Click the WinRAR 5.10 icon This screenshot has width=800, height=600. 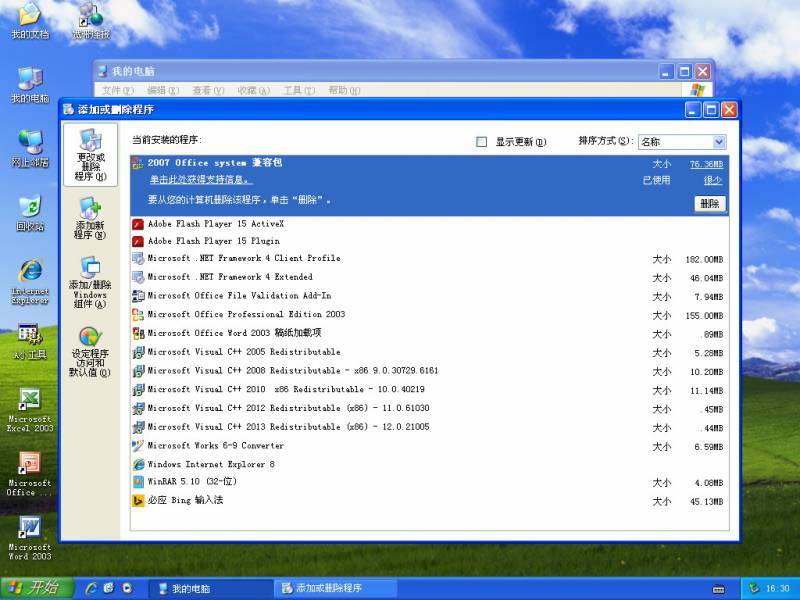click(x=138, y=482)
